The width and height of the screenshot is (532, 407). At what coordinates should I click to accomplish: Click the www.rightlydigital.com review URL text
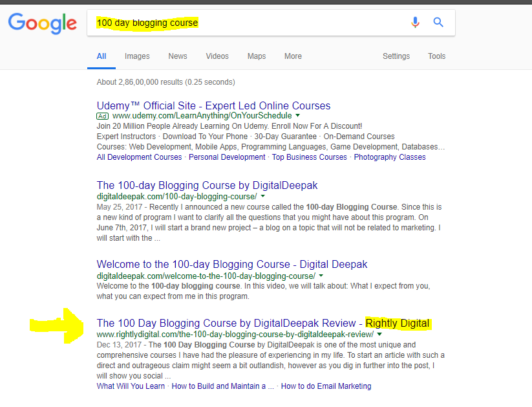235,335
